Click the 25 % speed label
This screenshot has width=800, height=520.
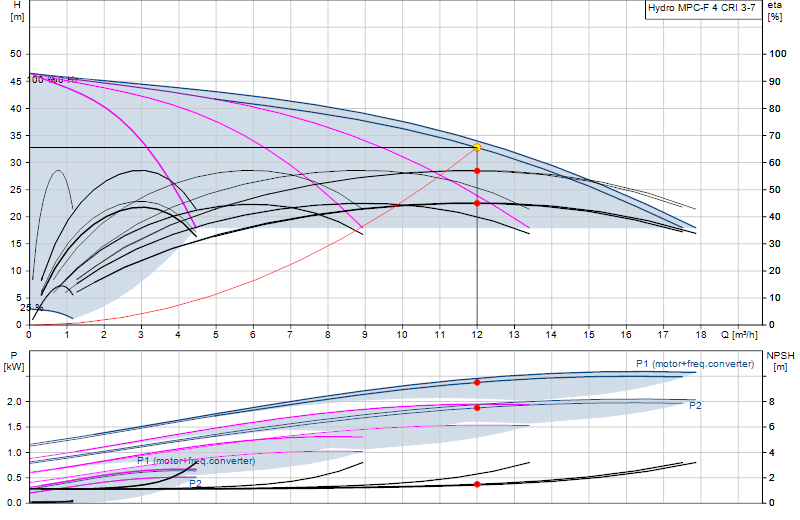coord(32,308)
